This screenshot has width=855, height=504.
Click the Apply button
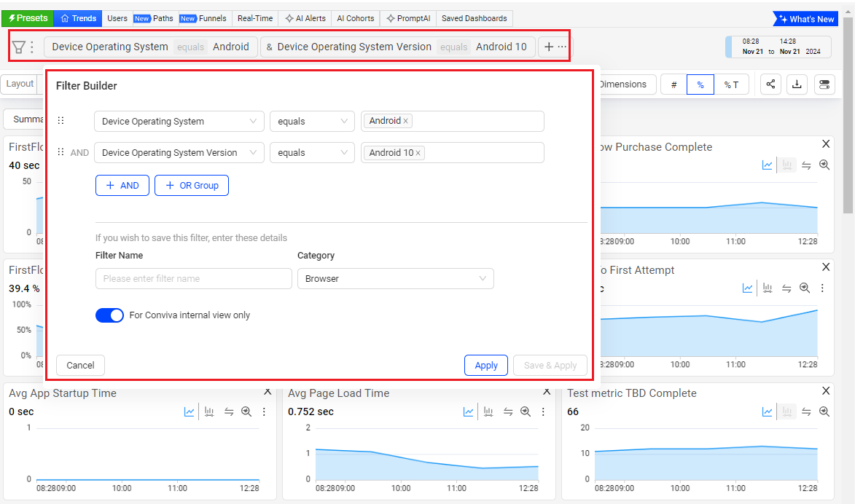point(485,366)
